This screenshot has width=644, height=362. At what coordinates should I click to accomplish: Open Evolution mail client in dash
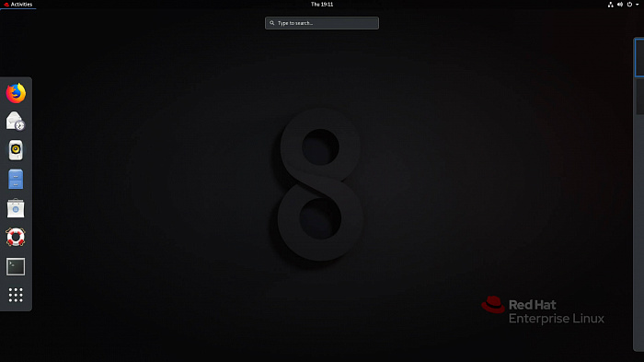coord(16,122)
